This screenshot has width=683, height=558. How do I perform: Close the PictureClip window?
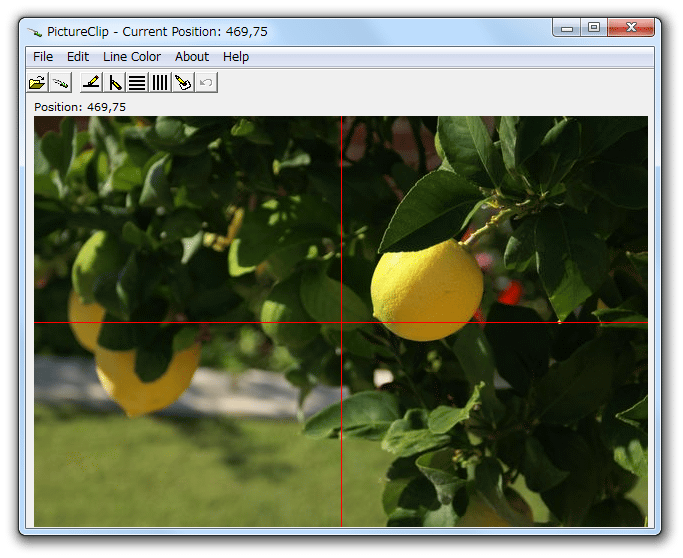[631, 27]
